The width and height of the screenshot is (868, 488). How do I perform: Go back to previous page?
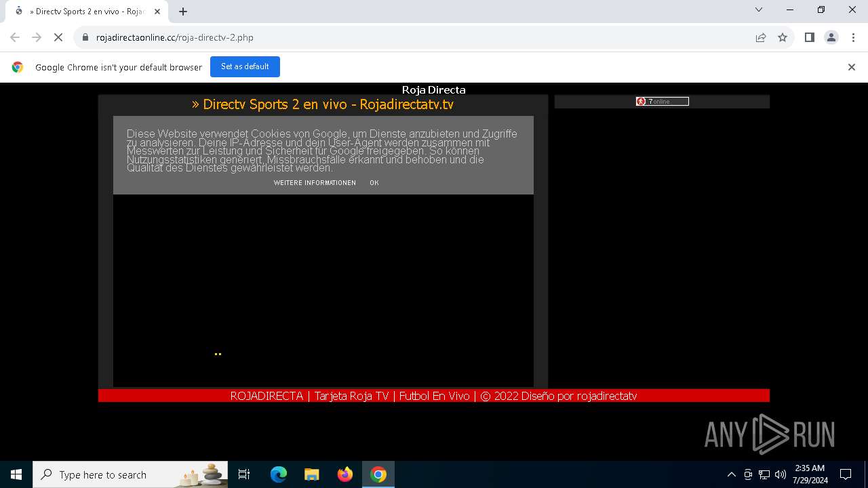15,37
